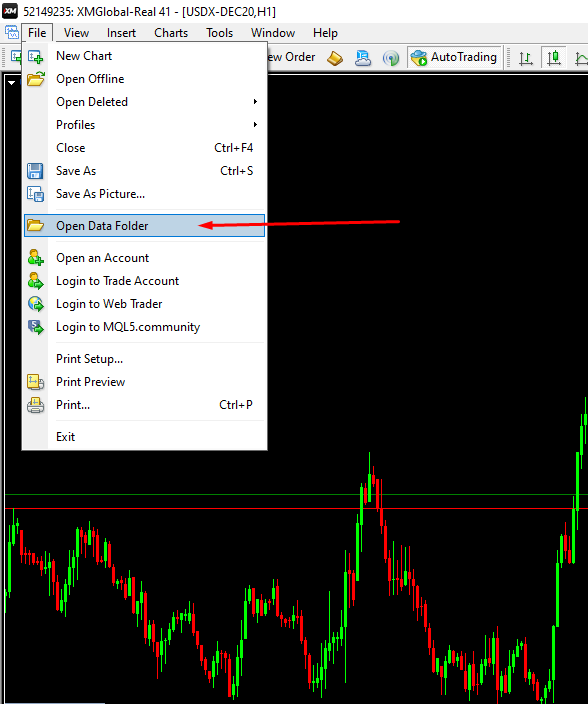Click Open Data Folder entry
Screen dimensions: 588x704
(144, 225)
